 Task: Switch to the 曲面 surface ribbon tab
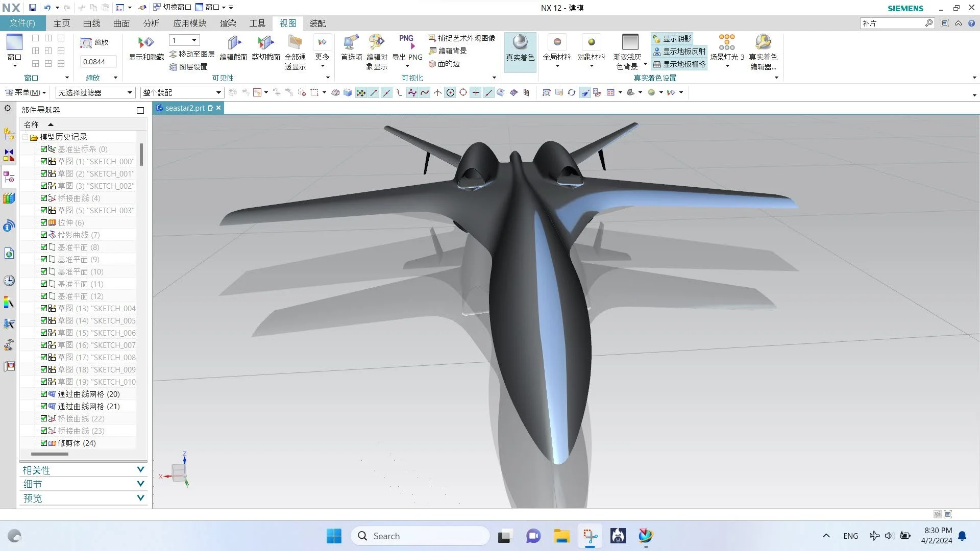pyautogui.click(x=121, y=23)
